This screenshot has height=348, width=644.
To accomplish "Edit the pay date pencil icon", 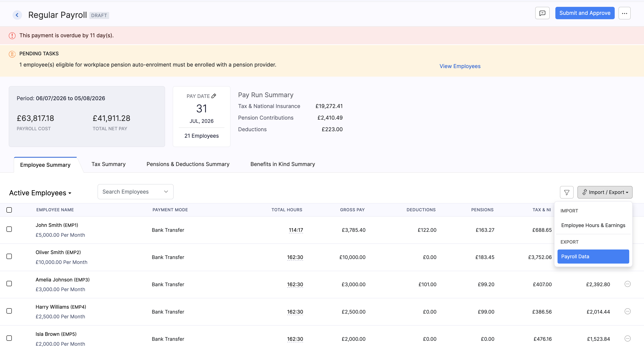I will (214, 96).
